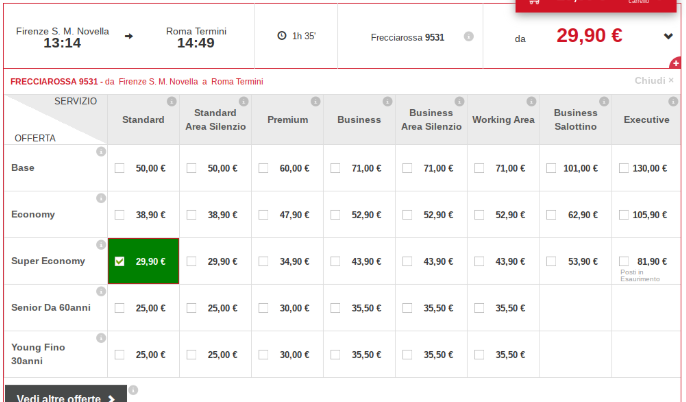Image resolution: width=686 pixels, height=402 pixels.
Task: Show Economy offer info icon
Action: [101, 198]
